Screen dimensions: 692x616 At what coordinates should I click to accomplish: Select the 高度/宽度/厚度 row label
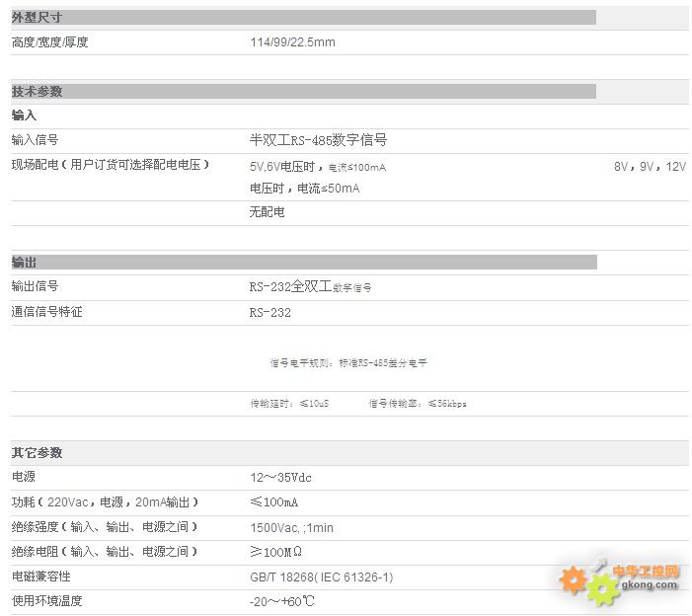tap(49, 42)
